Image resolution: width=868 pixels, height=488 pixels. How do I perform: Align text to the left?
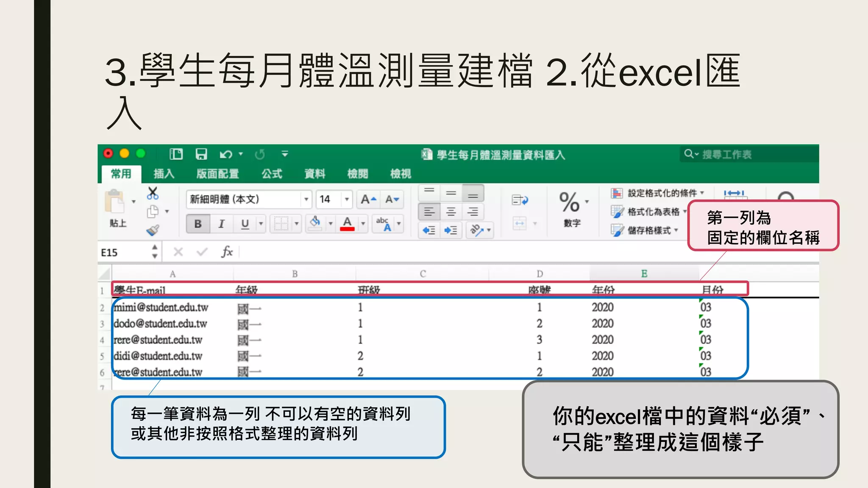coord(429,211)
